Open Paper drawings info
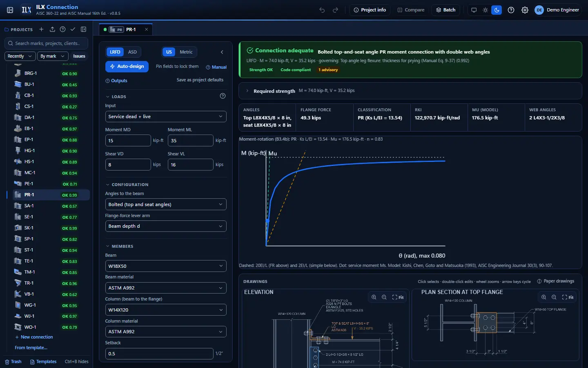Screen dimensions: 588x368 [556, 281]
